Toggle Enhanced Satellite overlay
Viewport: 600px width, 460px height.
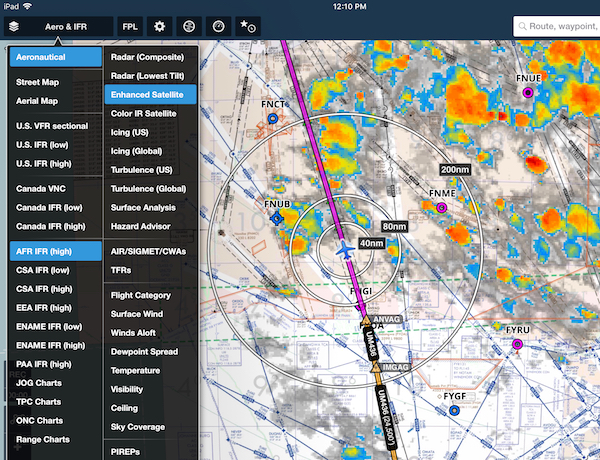(151, 95)
